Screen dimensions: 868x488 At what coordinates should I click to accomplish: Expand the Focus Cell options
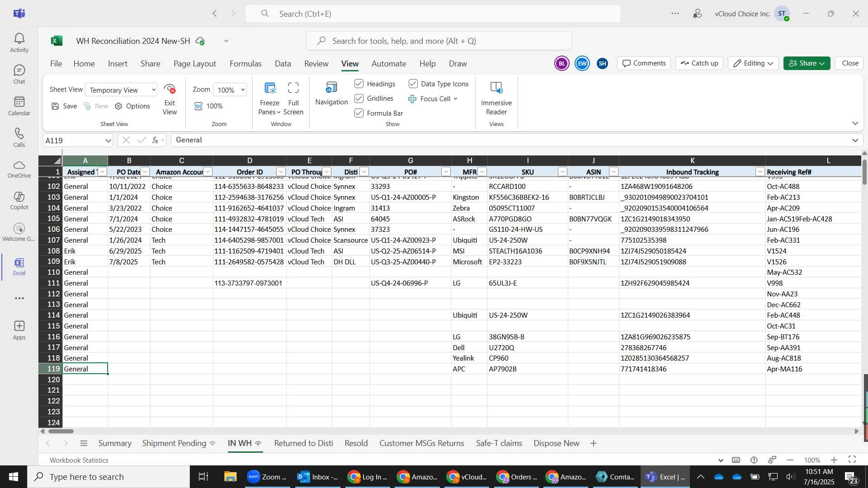click(x=455, y=99)
